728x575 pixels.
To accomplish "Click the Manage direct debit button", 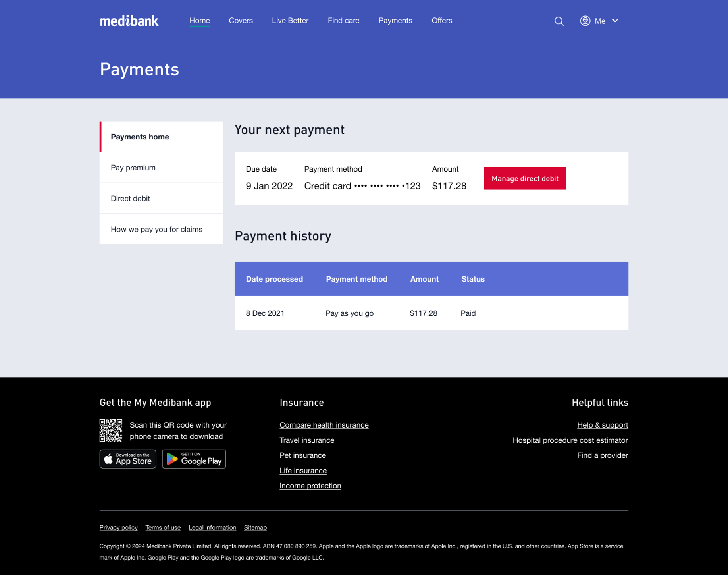I will tap(525, 178).
